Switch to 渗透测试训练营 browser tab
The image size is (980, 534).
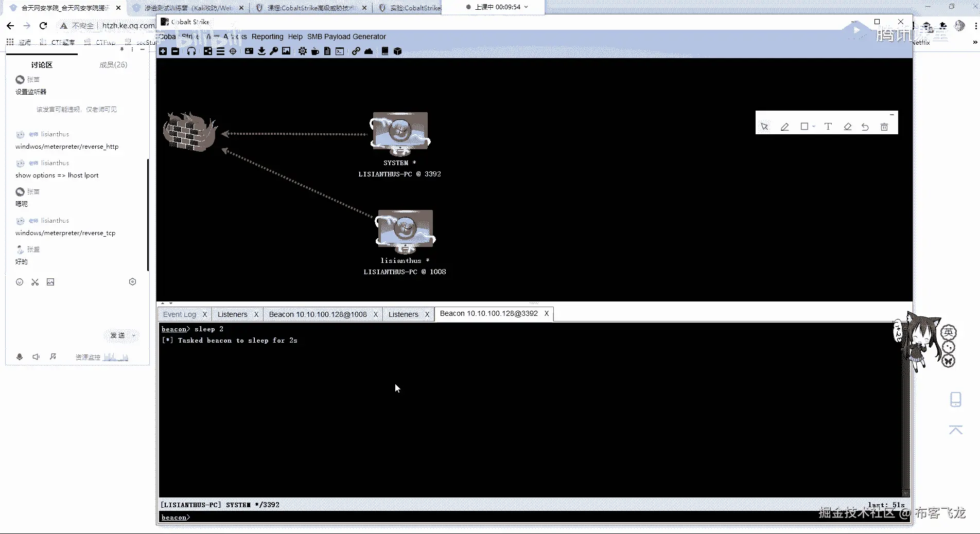point(187,8)
